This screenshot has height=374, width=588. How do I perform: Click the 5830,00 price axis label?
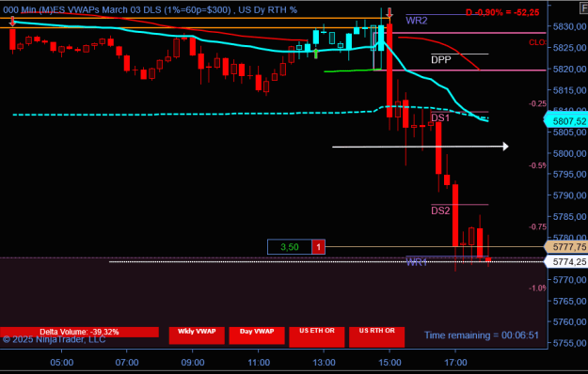tap(569, 26)
